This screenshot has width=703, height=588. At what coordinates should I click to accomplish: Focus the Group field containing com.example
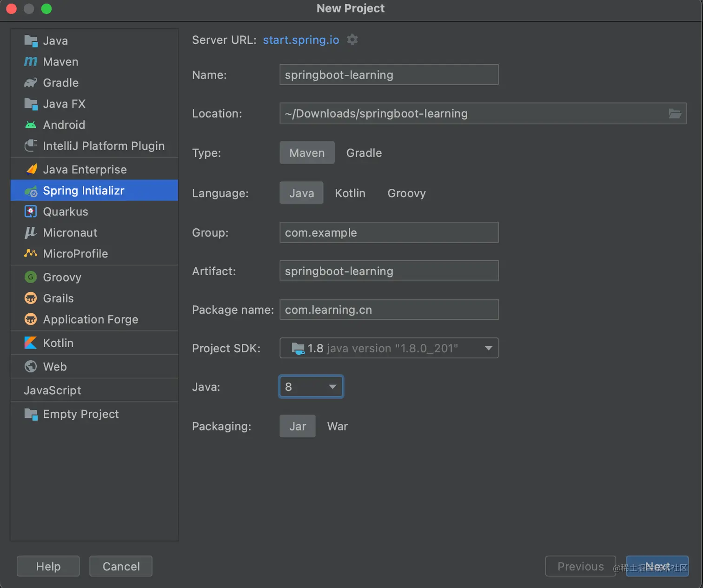pos(389,232)
